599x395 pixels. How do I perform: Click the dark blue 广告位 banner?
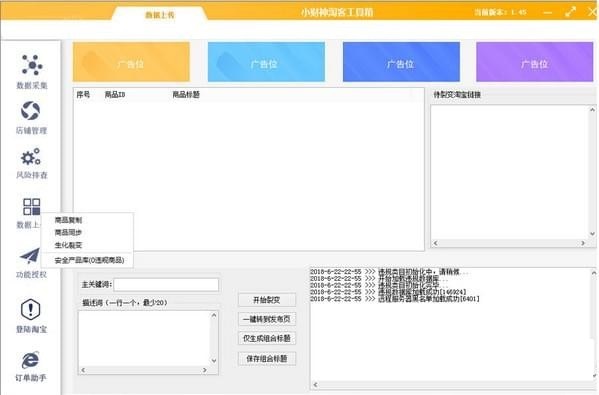point(401,62)
